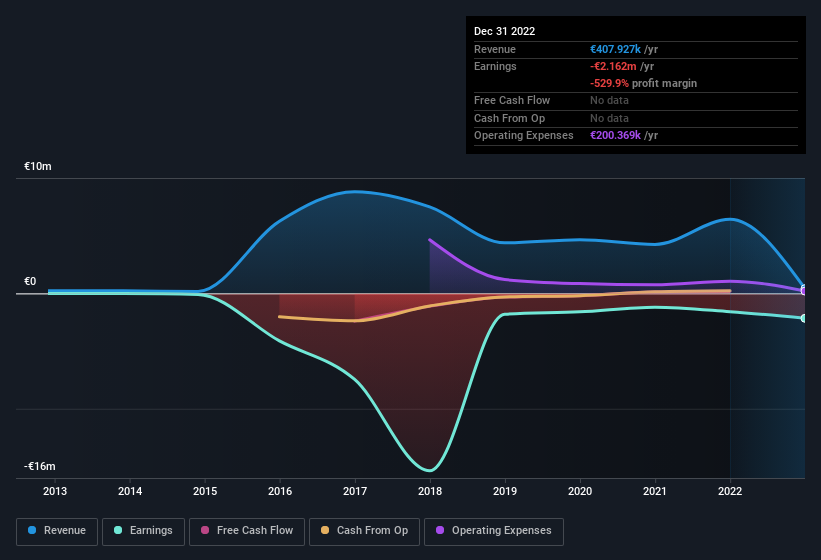Toggle the Cash From Op legend button
The height and width of the screenshot is (560, 821).
tap(364, 531)
